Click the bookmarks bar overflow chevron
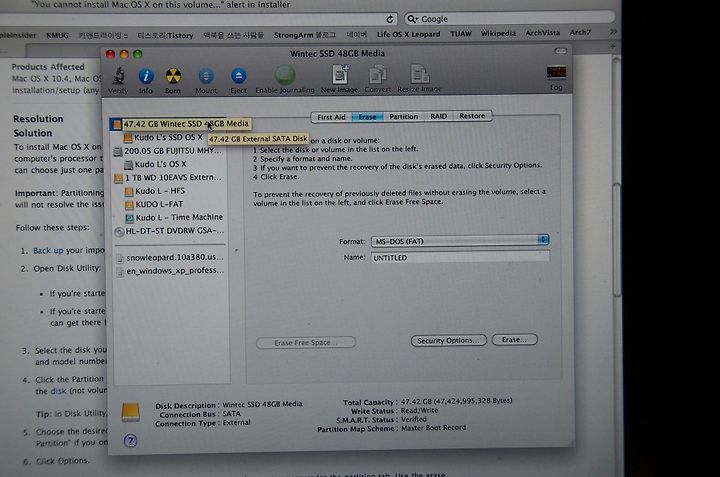The height and width of the screenshot is (477, 720). click(613, 32)
